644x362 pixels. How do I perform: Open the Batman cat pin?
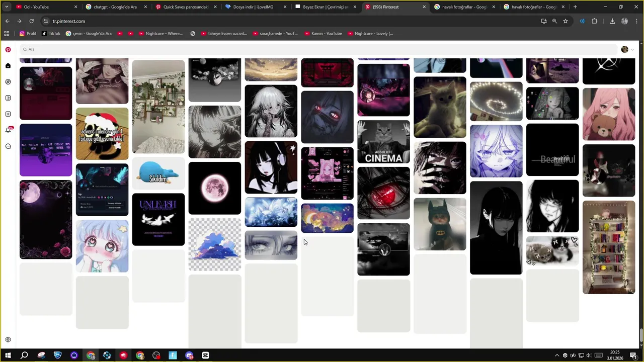point(440,224)
